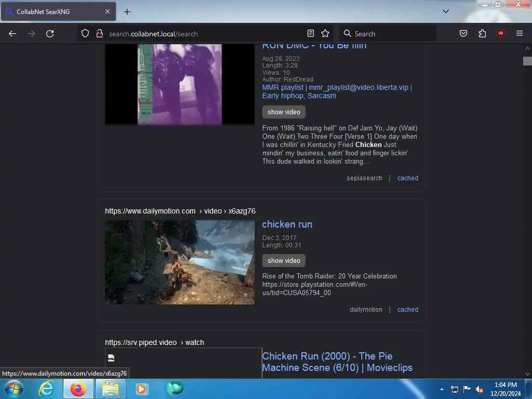
Task: Open the tracking protection shield icon
Action: 85,33
